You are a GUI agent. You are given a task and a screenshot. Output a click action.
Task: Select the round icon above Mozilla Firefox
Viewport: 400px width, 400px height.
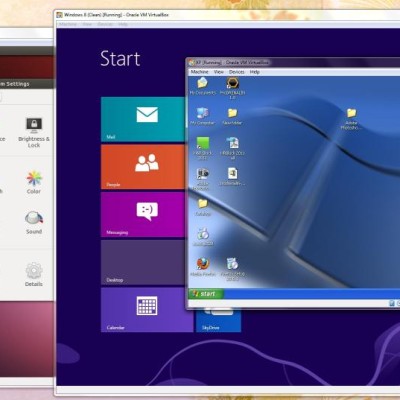[x=203, y=237]
